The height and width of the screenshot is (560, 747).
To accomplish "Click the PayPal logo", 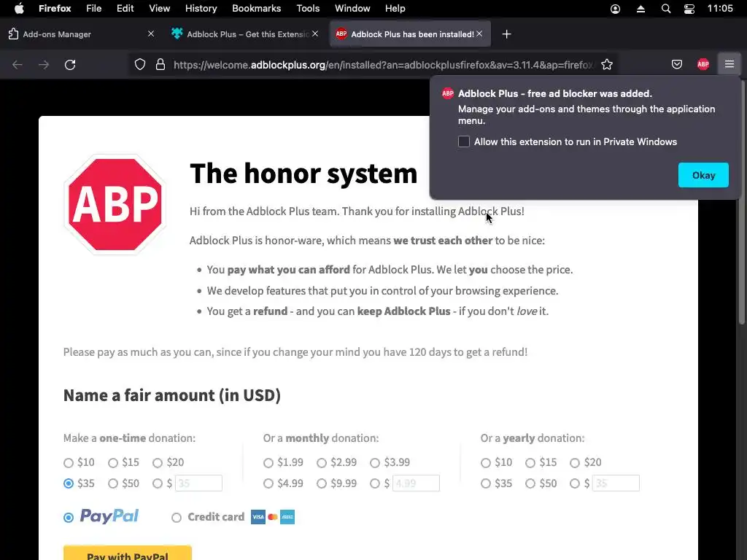I will click(109, 516).
